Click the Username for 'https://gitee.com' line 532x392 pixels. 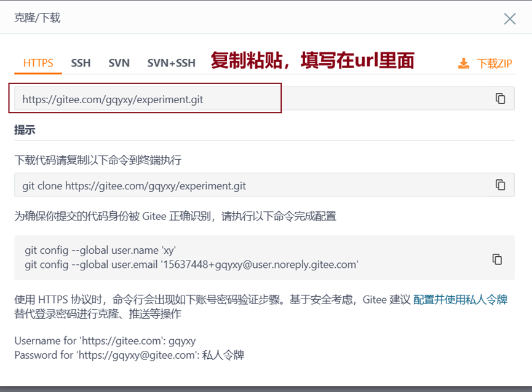coord(105,340)
